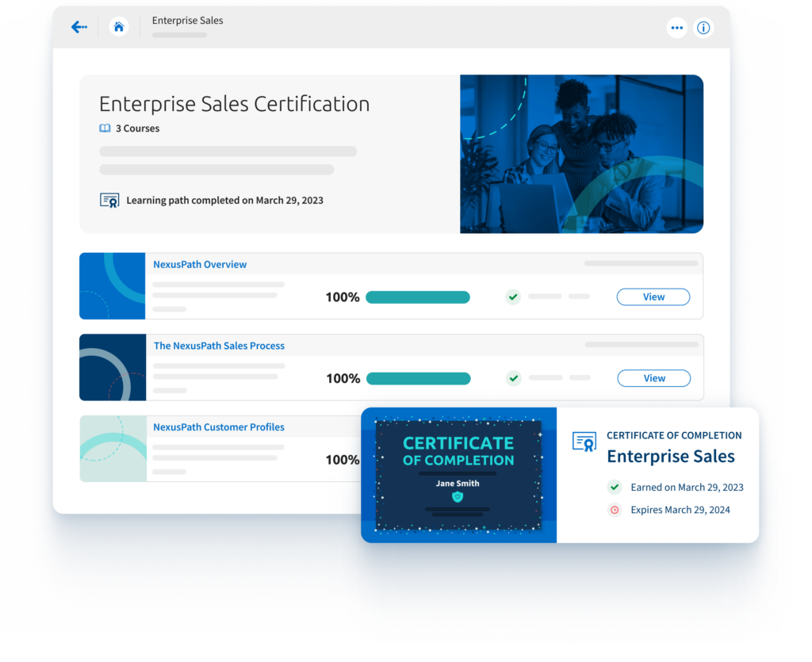This screenshot has width=812, height=662.
Task: Click View button for Sales Process course
Action: coord(654,378)
